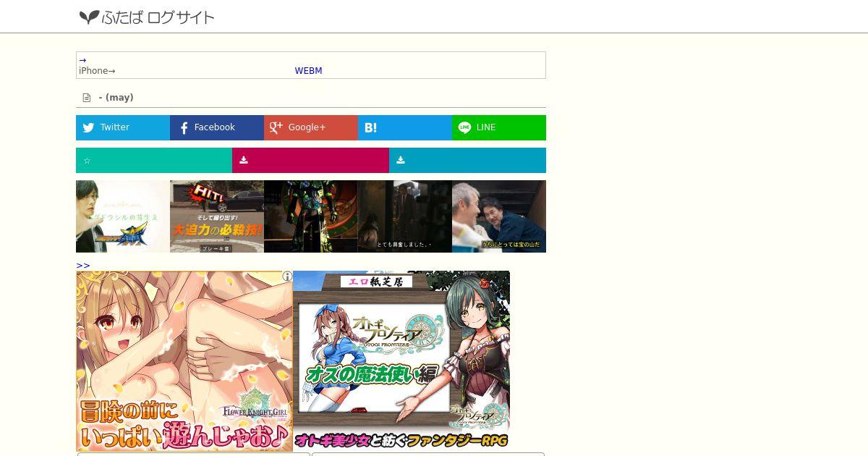
Task: Click the Facebook f icon
Action: (184, 128)
